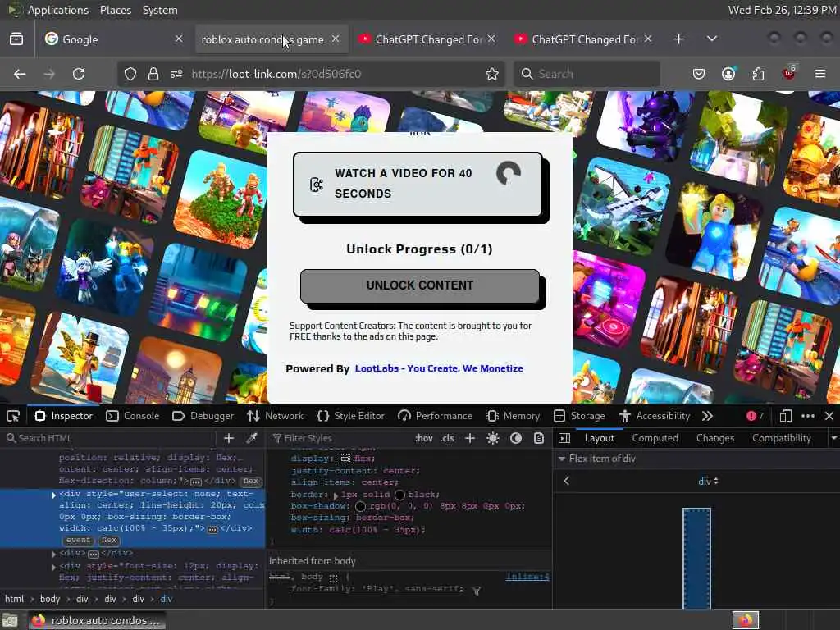The image size is (840, 630).
Task: Close the developer tools panel
Action: pyautogui.click(x=829, y=416)
